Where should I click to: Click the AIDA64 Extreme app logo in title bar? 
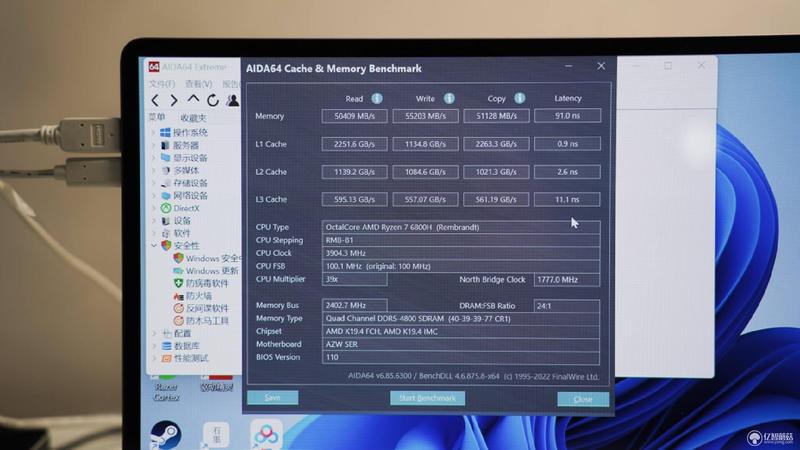coord(154,67)
